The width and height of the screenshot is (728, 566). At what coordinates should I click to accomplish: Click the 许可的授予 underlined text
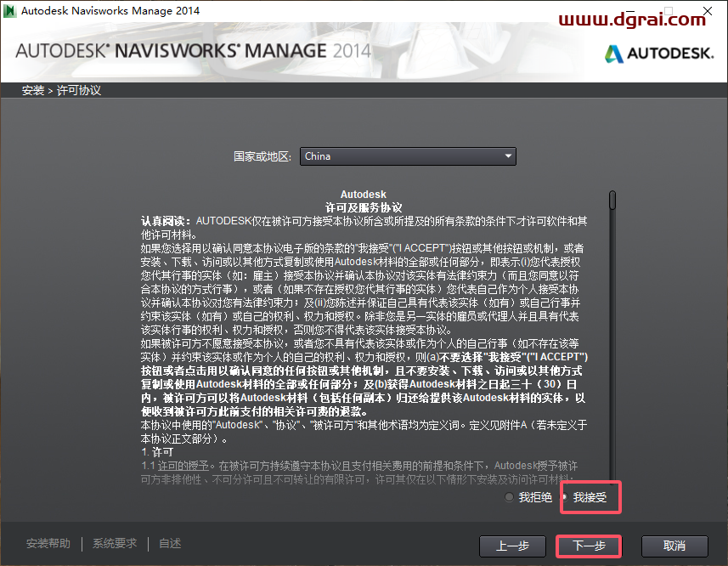[x=183, y=466]
